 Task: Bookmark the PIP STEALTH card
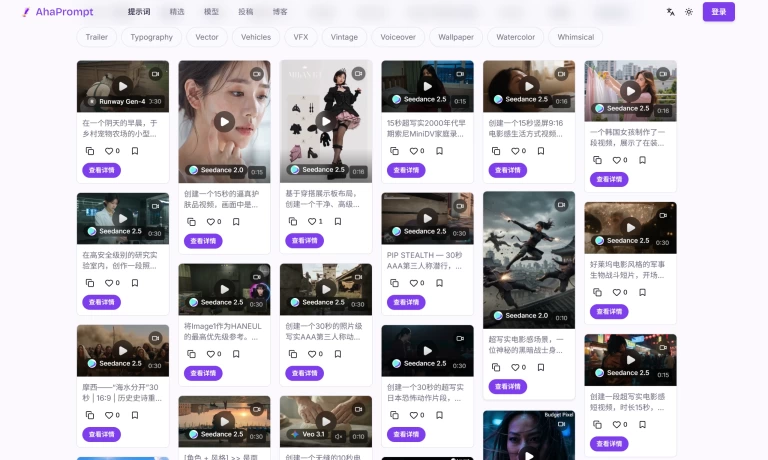click(439, 283)
